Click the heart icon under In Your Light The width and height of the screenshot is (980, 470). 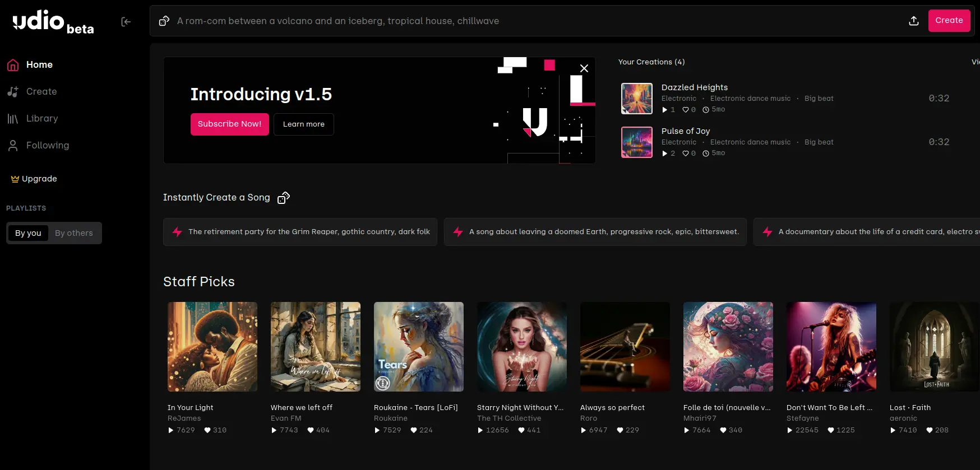click(207, 430)
